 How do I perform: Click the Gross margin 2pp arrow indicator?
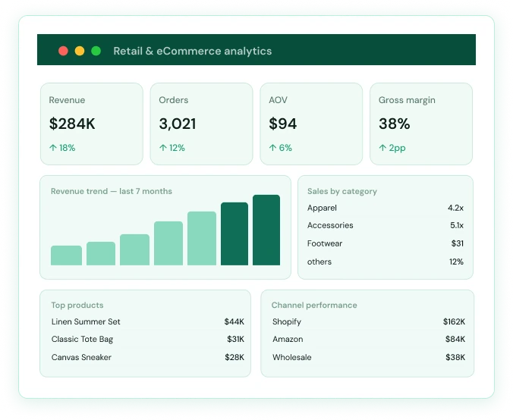392,148
